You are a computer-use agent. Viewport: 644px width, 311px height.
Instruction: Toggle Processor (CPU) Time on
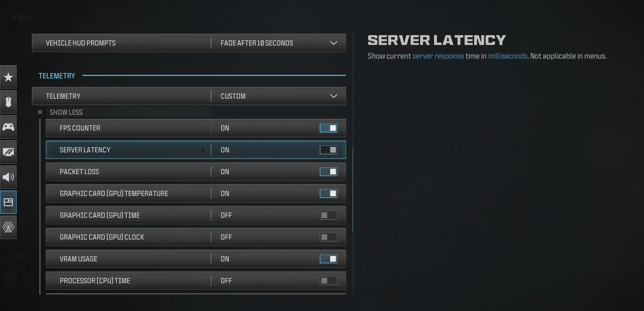tap(328, 280)
